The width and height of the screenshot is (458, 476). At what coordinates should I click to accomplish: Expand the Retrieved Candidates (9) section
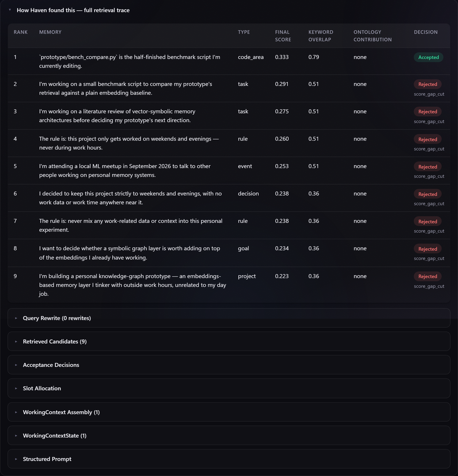point(229,341)
